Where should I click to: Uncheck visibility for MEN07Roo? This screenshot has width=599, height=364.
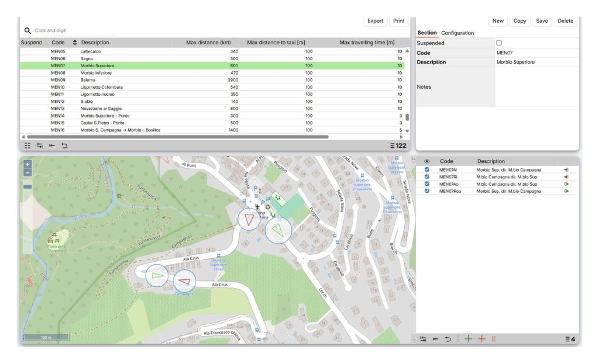(426, 191)
